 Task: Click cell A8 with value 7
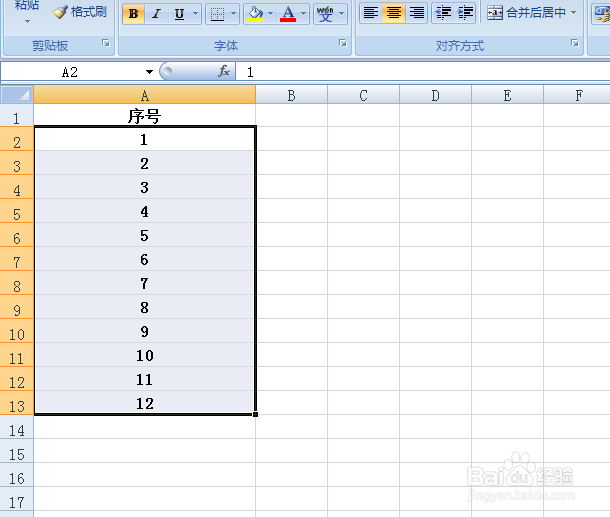[145, 283]
